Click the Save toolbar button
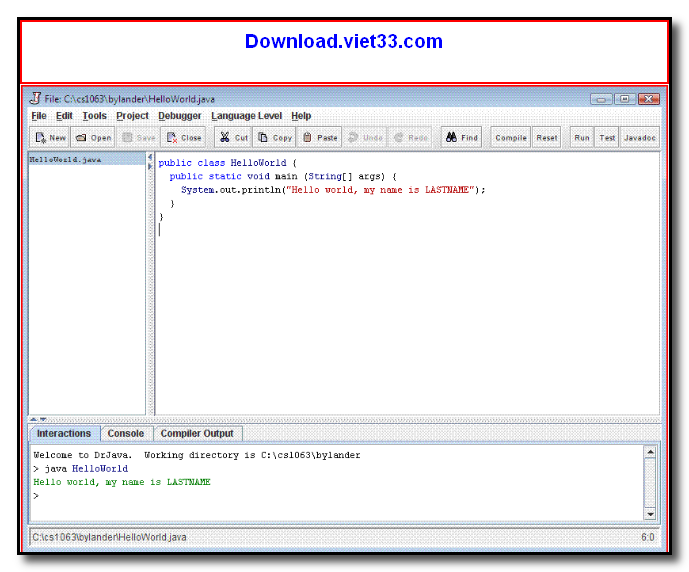The image size is (689, 572). click(138, 138)
